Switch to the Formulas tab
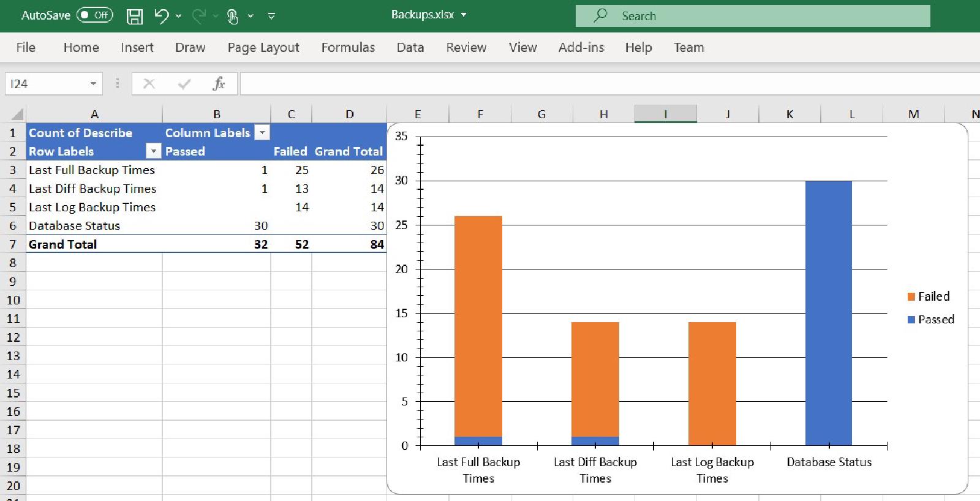This screenshot has width=980, height=501. click(348, 47)
